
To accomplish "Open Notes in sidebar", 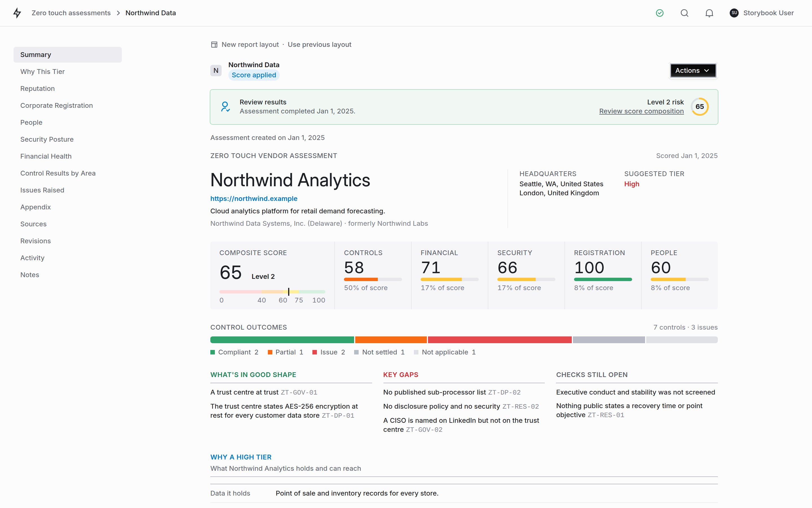I will coord(67,275).
